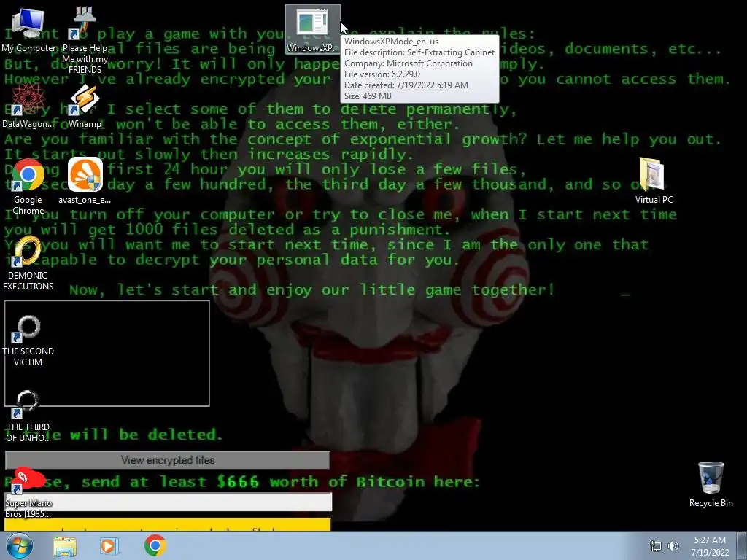Click the yellow bar below the address field

tap(167, 524)
